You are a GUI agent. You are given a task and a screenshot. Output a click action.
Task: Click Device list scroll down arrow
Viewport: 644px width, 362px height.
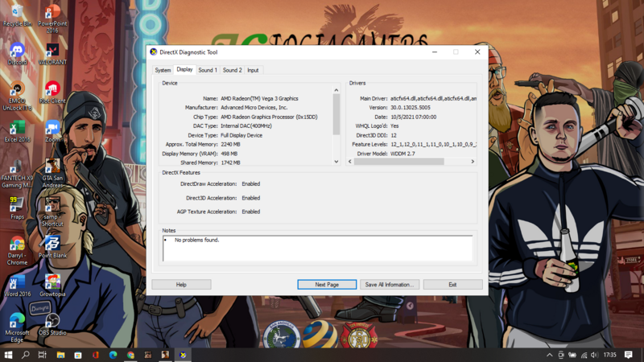(x=336, y=162)
